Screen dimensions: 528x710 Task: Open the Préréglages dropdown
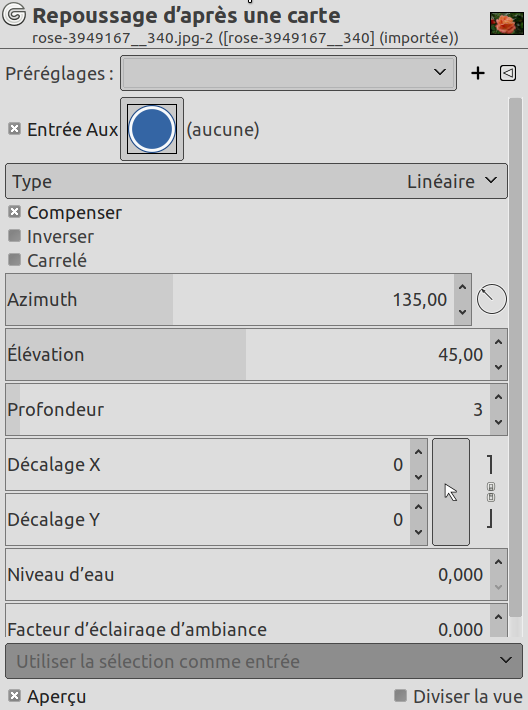point(288,73)
